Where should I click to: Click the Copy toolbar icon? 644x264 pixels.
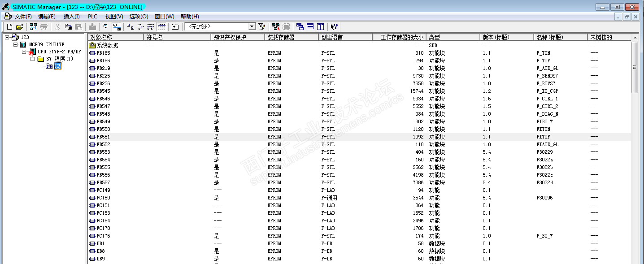point(68,27)
